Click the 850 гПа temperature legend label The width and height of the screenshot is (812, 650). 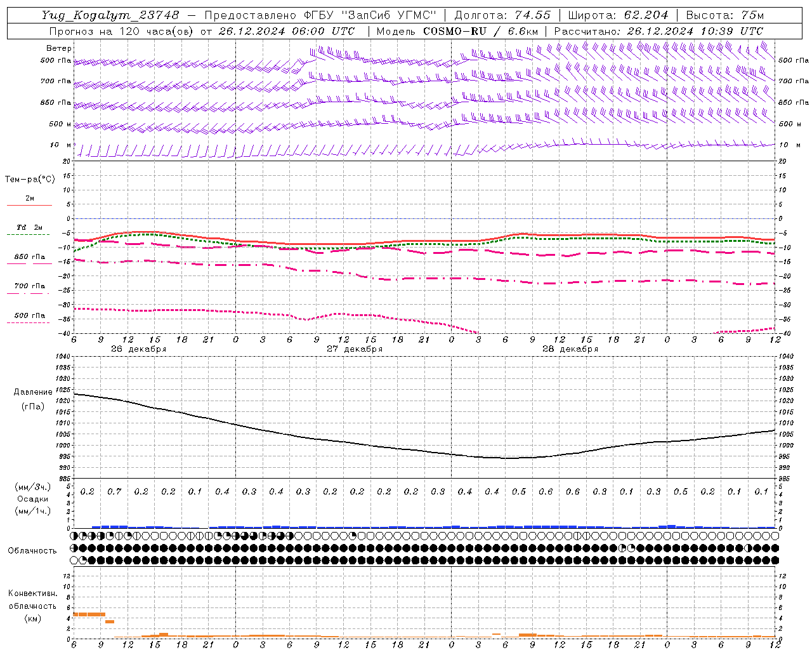[30, 257]
